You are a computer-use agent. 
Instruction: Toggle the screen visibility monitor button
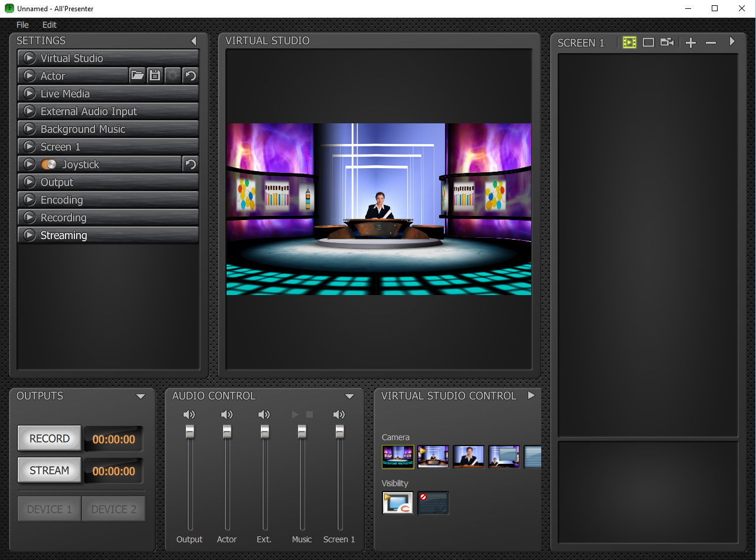398,503
